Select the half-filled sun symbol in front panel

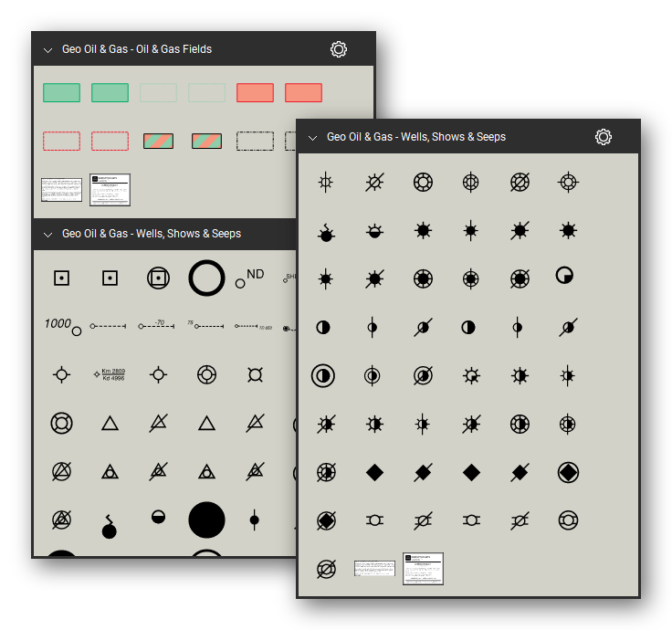(x=374, y=231)
